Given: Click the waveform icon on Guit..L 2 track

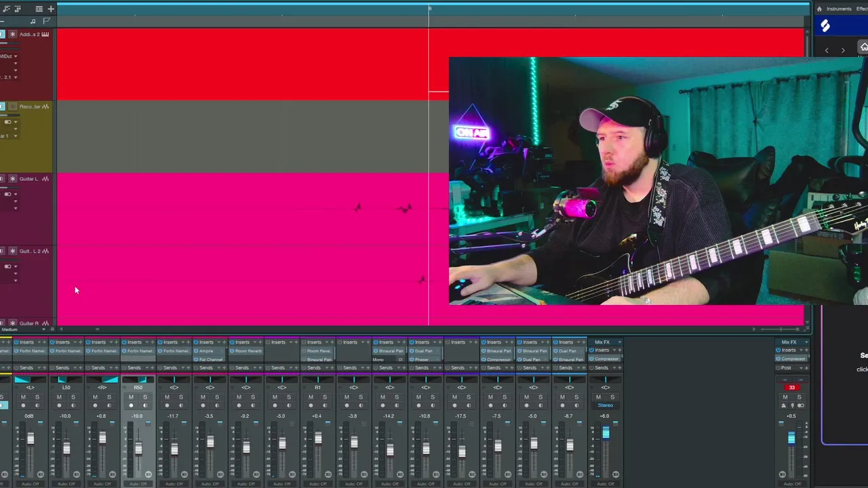Looking at the screenshot, I should click(x=45, y=251).
